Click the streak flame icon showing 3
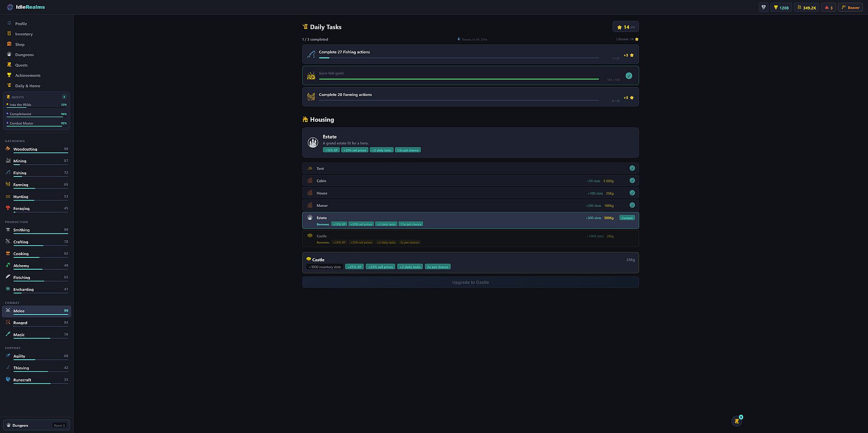Viewport: 868px width, 433px height. [826, 8]
